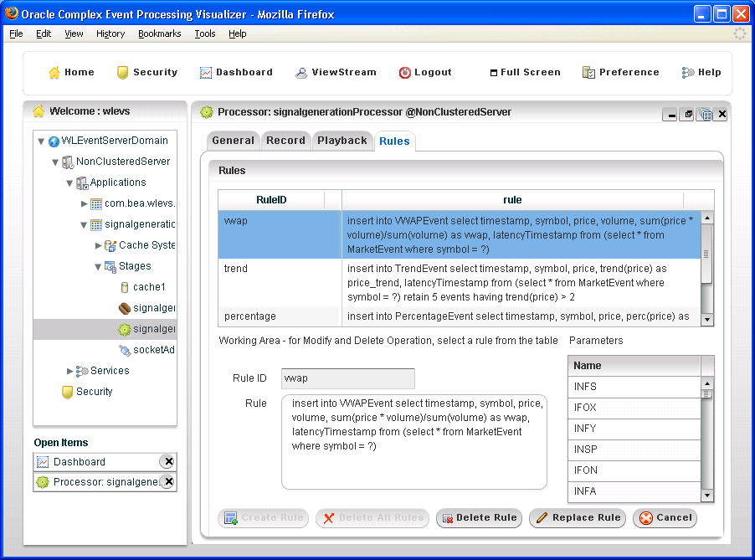Screen dimensions: 755x560
Task: Click the Delete Rule button
Action: [x=479, y=518]
